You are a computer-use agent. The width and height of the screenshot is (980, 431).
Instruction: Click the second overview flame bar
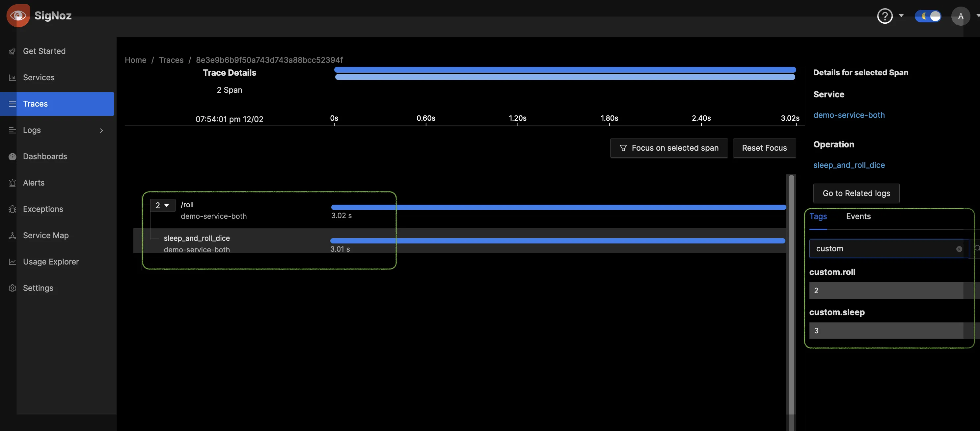pyautogui.click(x=565, y=77)
